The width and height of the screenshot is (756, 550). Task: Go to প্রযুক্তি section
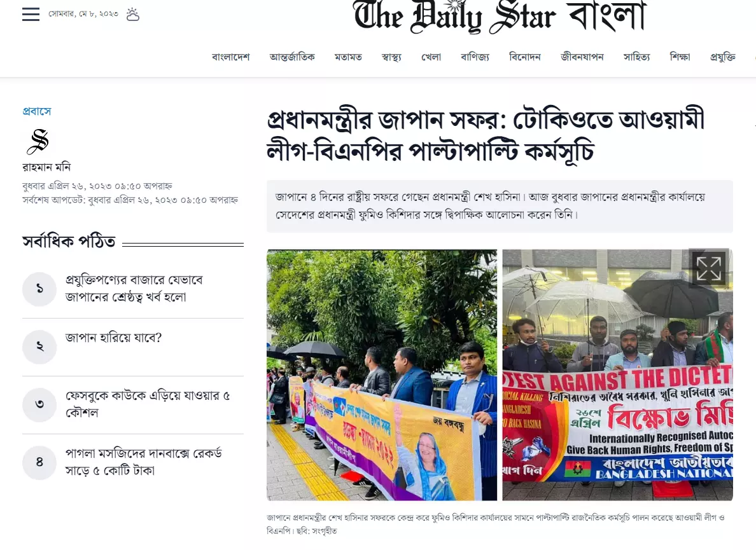point(723,57)
